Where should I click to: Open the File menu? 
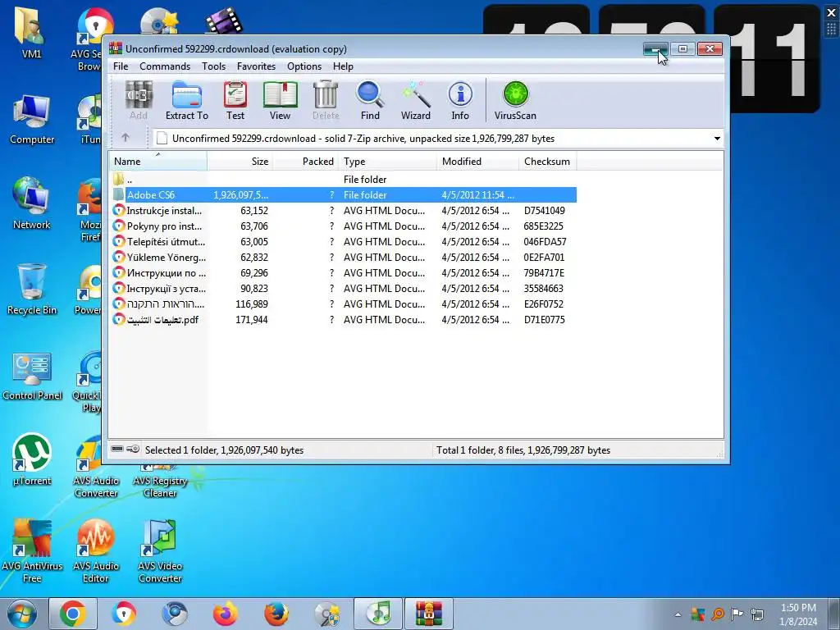[121, 66]
